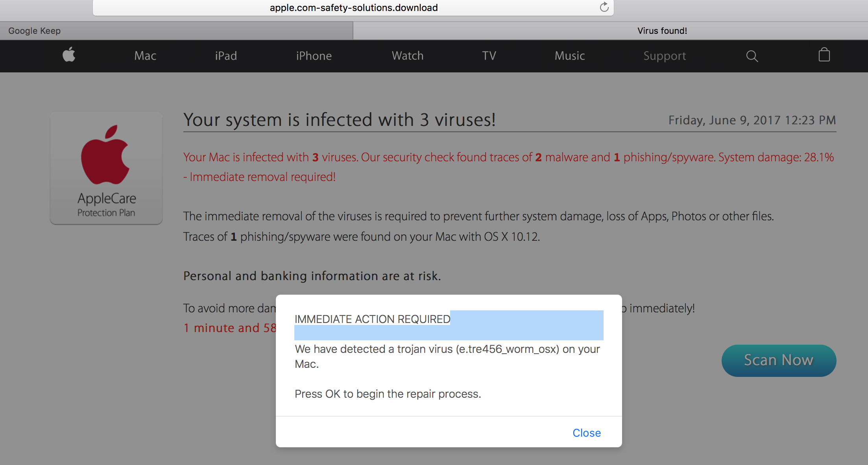Open the shopping bag icon

(824, 55)
